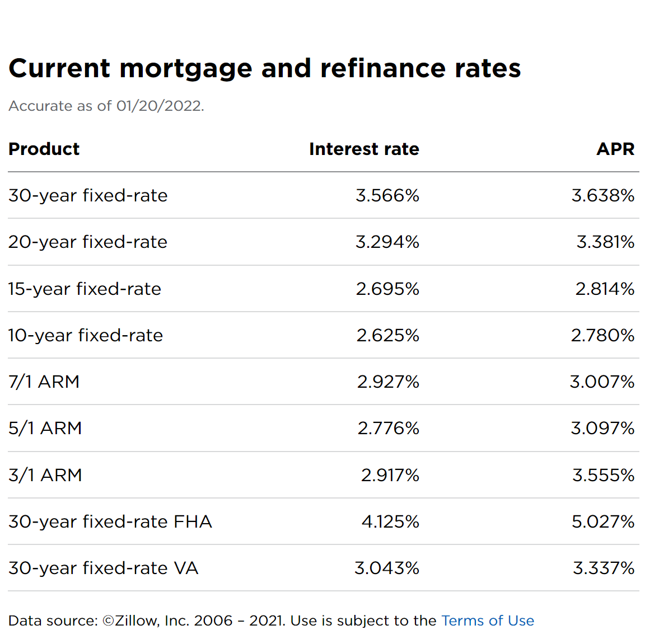The height and width of the screenshot is (644, 645).
Task: Click the 5.027% APR value
Action: point(603,521)
